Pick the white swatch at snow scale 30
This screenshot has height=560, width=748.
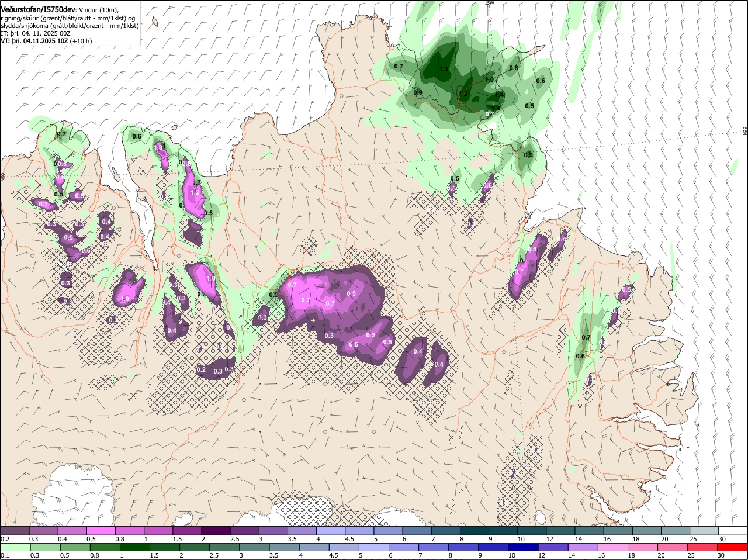point(733,531)
